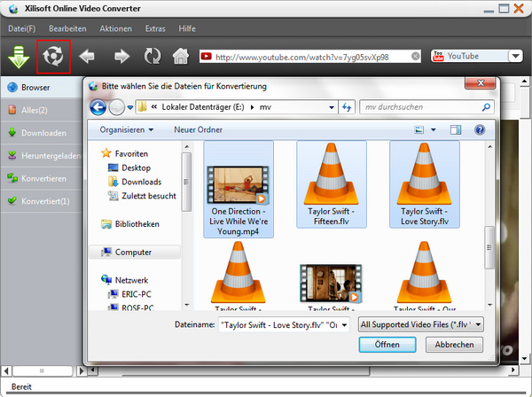Open the Organisieren dropdown
The image size is (532, 397).
point(126,130)
